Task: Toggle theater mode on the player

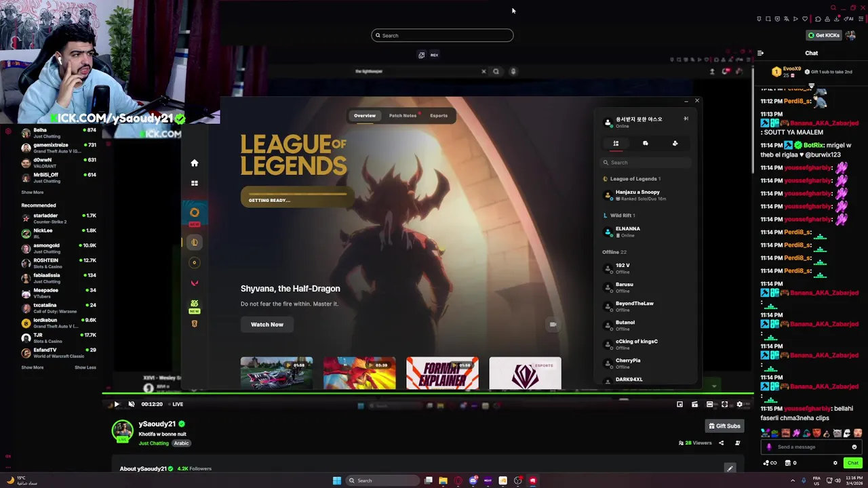Action: tap(709, 405)
